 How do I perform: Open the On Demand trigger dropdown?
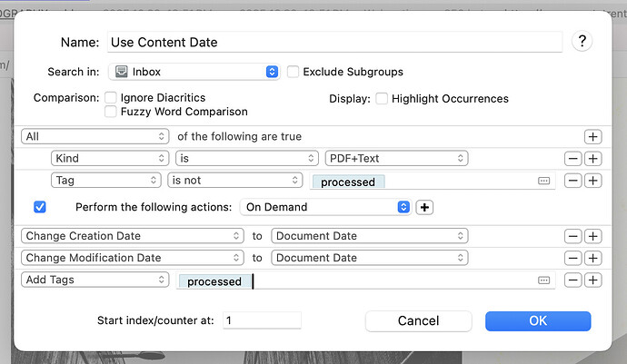pos(325,207)
